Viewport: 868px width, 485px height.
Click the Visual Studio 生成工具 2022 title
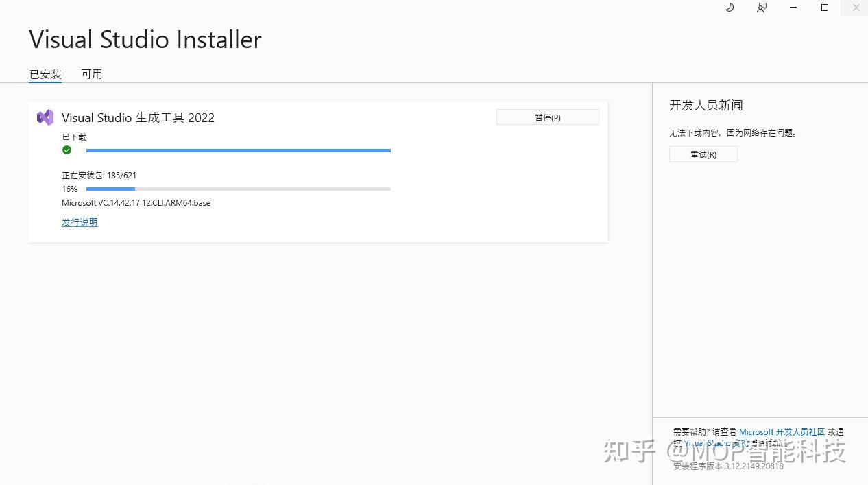pos(137,117)
